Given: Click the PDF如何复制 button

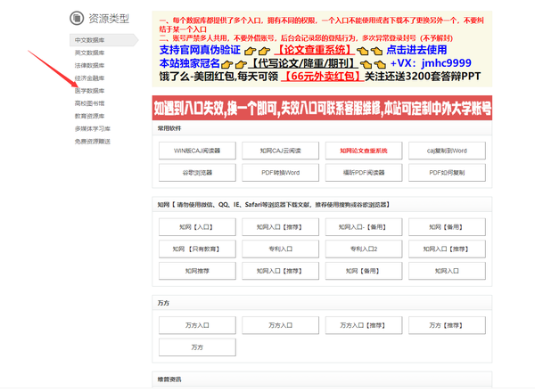Looking at the screenshot, I should [447, 173].
